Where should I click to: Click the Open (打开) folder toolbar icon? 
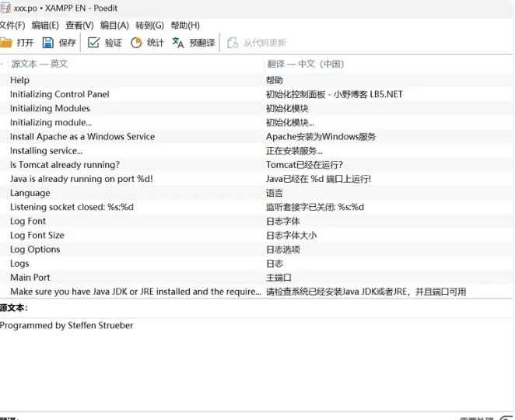tap(6, 43)
